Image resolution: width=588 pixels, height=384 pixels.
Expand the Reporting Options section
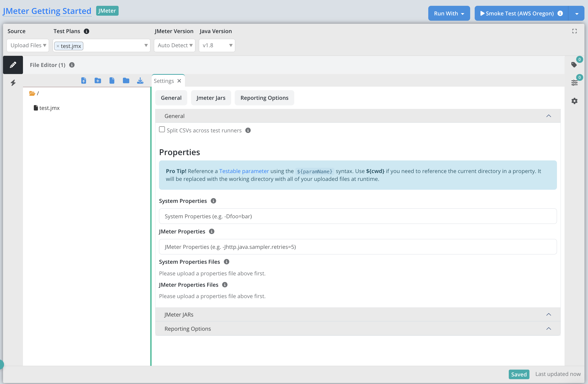pyautogui.click(x=358, y=329)
